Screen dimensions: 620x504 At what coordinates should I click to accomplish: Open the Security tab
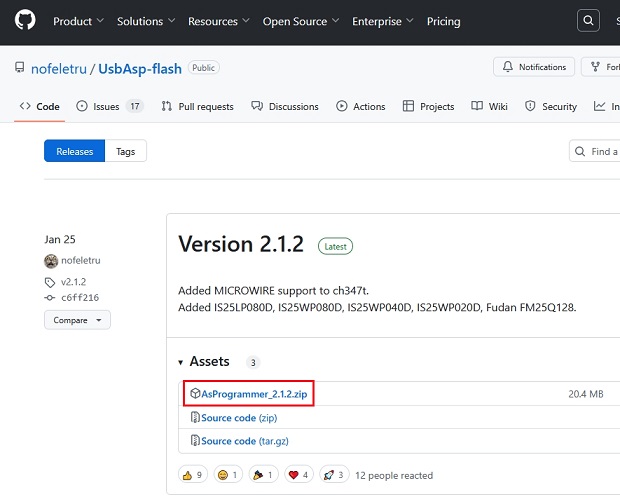click(550, 107)
